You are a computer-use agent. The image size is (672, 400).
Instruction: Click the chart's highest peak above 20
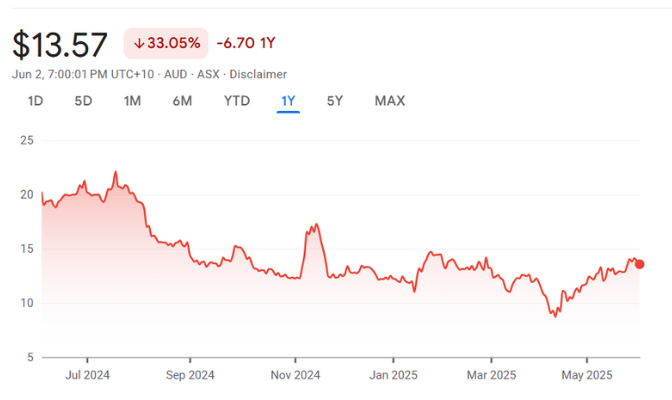coord(116,173)
